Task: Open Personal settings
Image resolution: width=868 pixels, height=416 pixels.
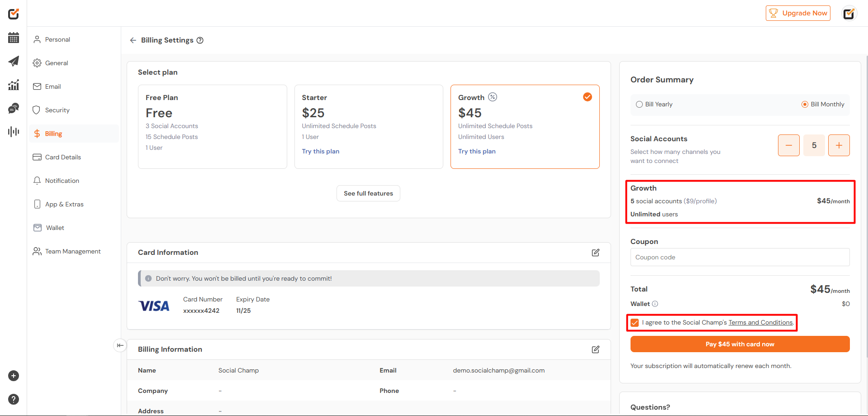Action: point(74,39)
